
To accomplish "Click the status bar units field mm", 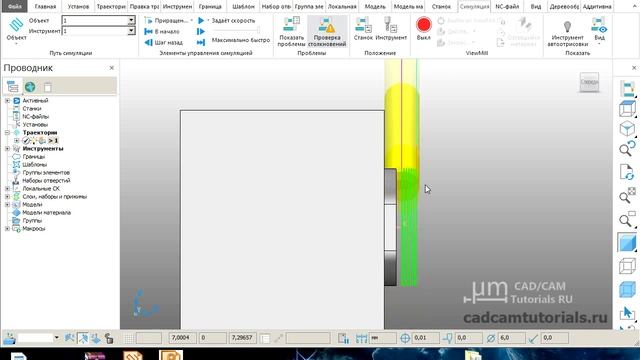I will 382,338.
